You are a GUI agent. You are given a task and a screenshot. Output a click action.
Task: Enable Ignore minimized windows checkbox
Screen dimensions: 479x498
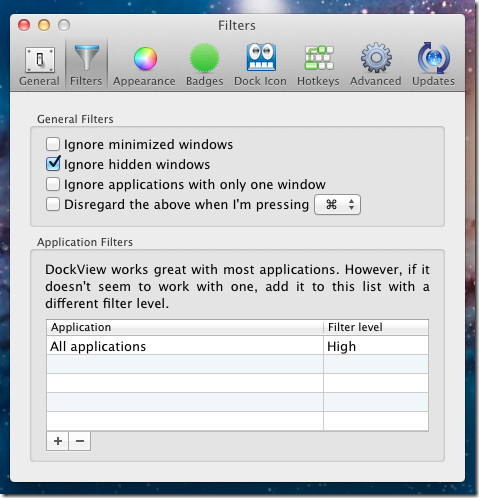[53, 144]
